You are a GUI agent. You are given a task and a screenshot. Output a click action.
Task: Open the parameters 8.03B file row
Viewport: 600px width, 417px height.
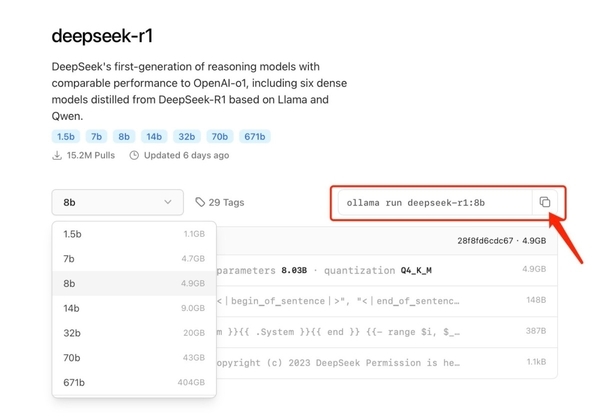click(x=380, y=268)
